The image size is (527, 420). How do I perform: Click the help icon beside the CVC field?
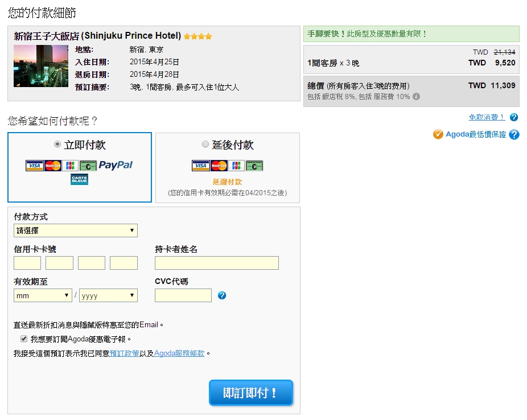(222, 295)
